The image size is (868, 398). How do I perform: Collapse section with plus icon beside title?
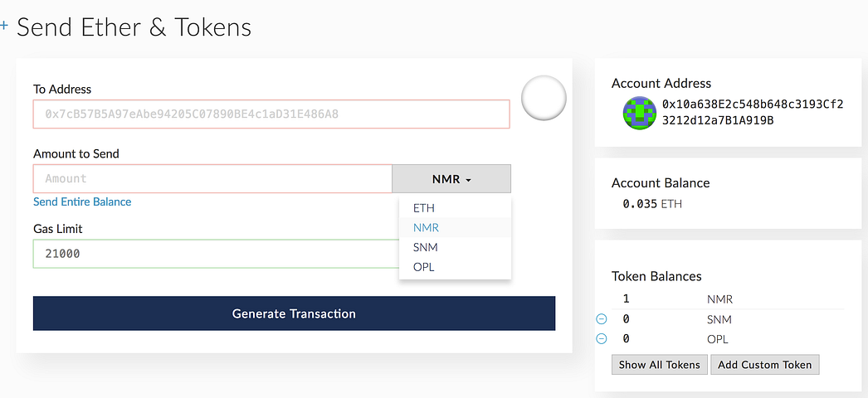tap(4, 27)
